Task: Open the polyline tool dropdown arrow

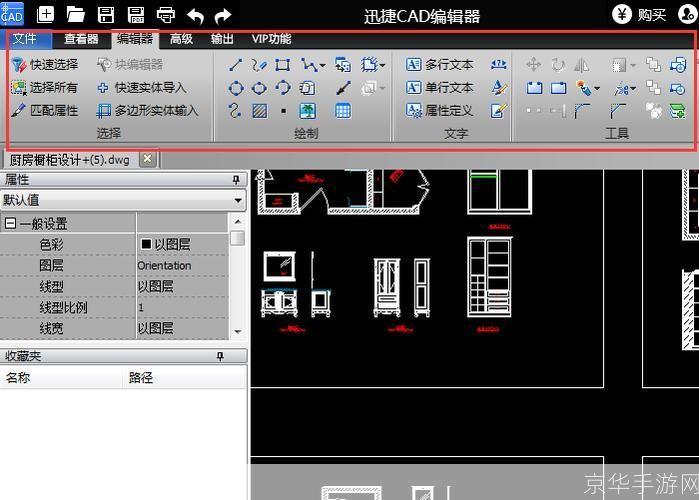Action: [322, 66]
